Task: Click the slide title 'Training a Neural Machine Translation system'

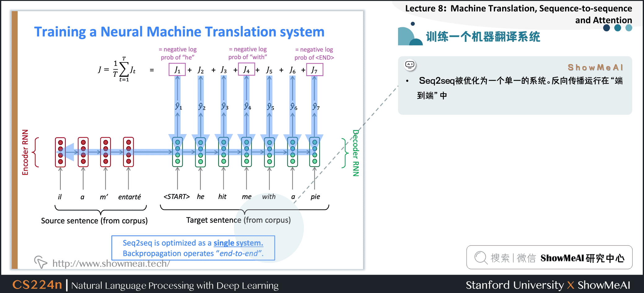Action: pyautogui.click(x=179, y=32)
